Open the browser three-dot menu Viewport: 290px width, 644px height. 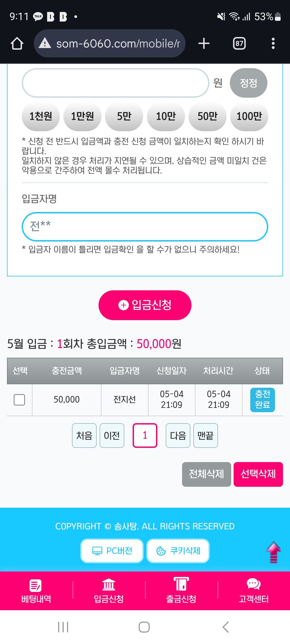coord(273,43)
